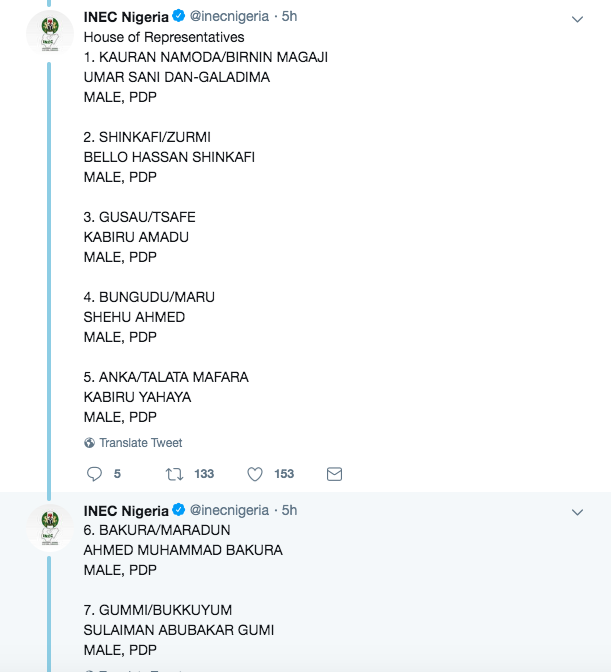611x672 pixels.
Task: Click the @inecnigeria handle on the first tweet
Action: (x=229, y=16)
